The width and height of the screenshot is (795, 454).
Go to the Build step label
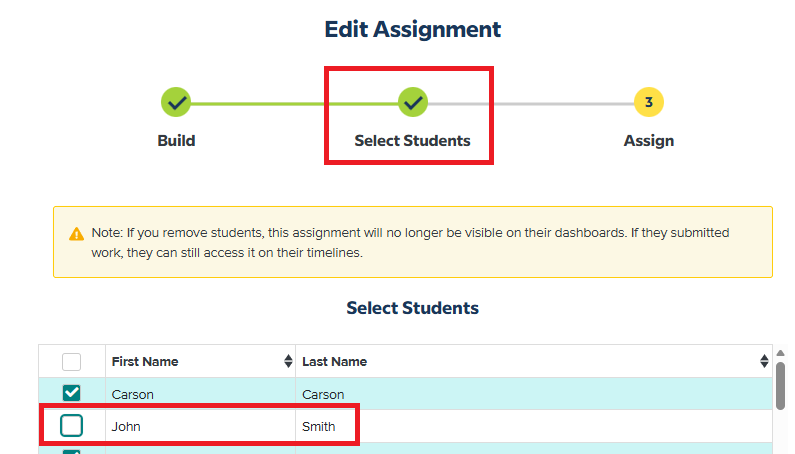[x=176, y=141]
